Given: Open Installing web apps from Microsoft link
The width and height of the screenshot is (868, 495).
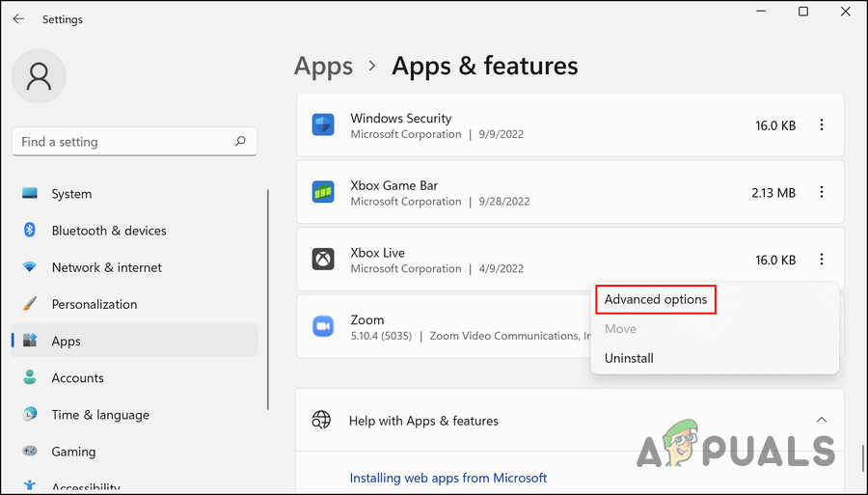Looking at the screenshot, I should tap(448, 478).
